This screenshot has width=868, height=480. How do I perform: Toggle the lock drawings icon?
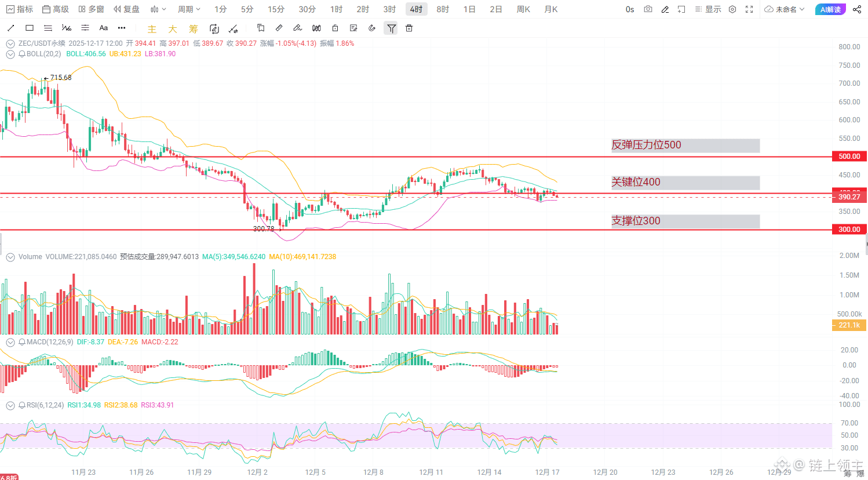click(x=335, y=28)
